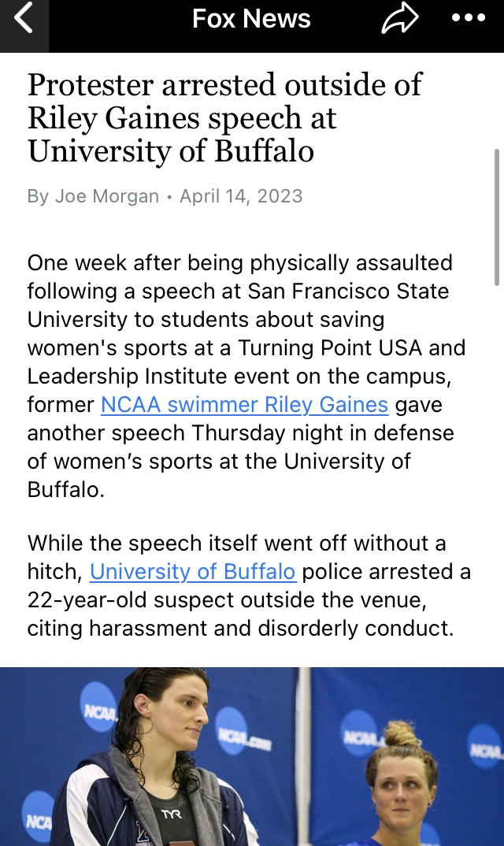Go back using the left chevron

(24, 20)
